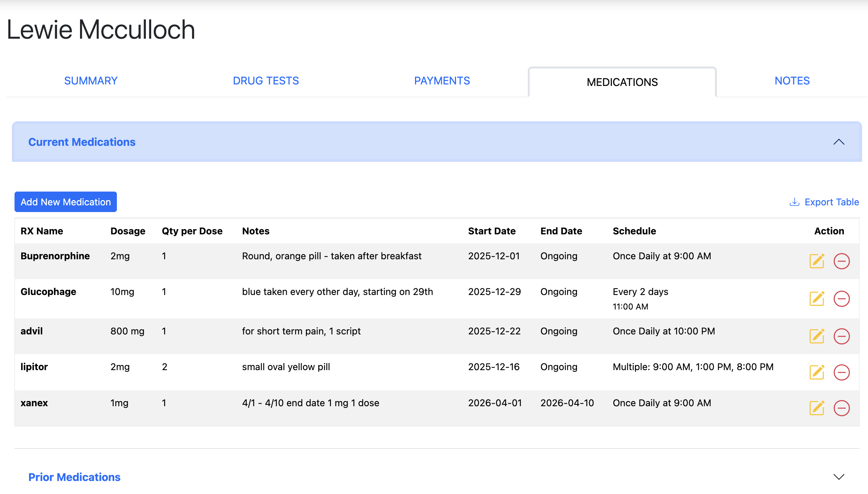Switch to the Drug Tests tab

pos(265,80)
